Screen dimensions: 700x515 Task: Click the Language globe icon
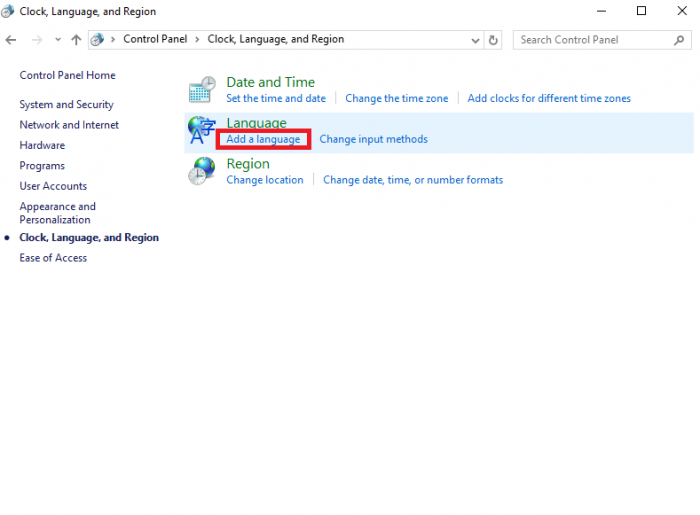(201, 130)
